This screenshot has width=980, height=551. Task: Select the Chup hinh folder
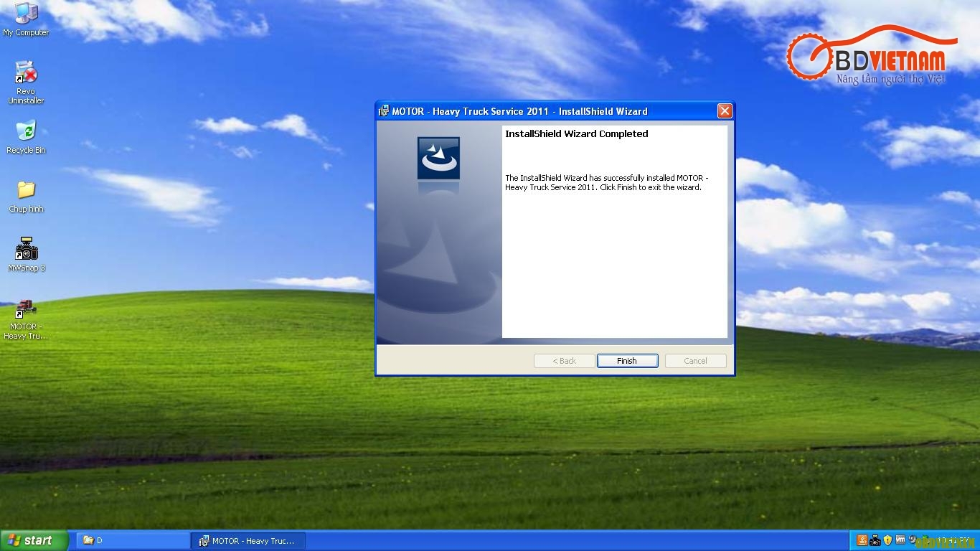(x=26, y=196)
